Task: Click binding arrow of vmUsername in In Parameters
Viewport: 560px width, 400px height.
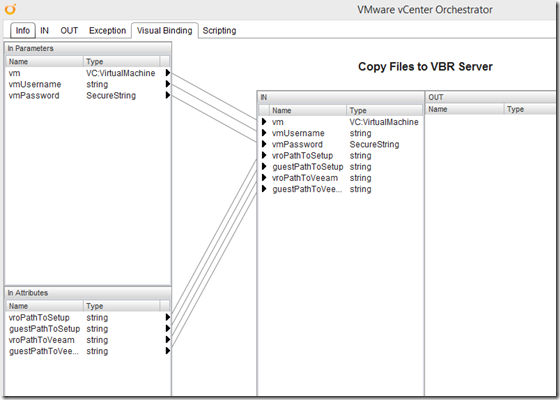Action: tap(168, 84)
